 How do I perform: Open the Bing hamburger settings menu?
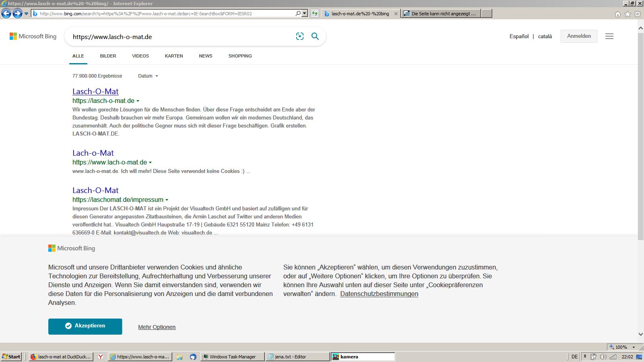[609, 36]
